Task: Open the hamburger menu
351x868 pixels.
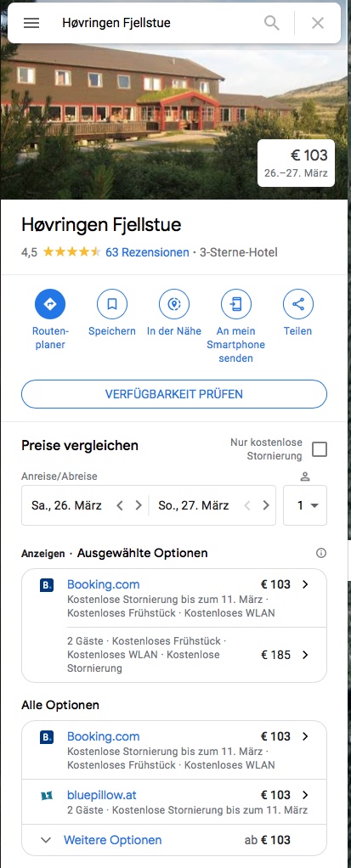Action: [31, 23]
